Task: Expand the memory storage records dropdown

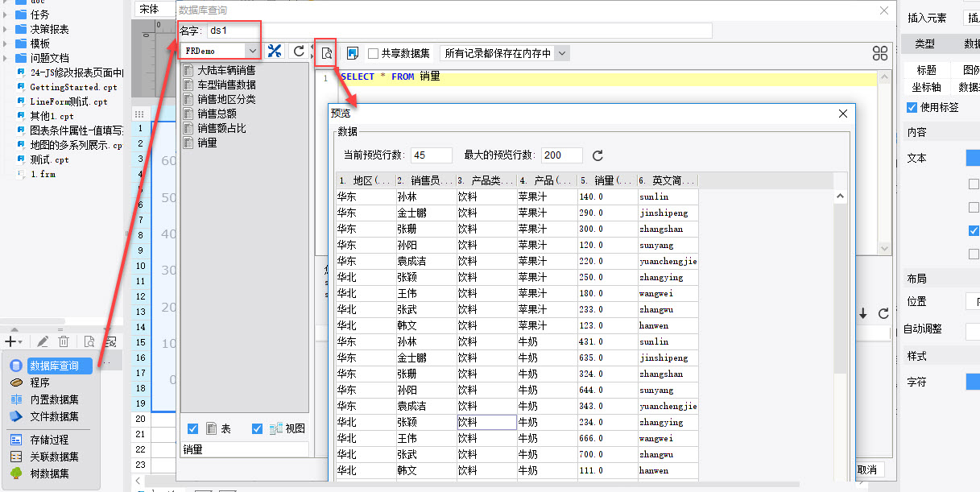Action: (x=505, y=53)
